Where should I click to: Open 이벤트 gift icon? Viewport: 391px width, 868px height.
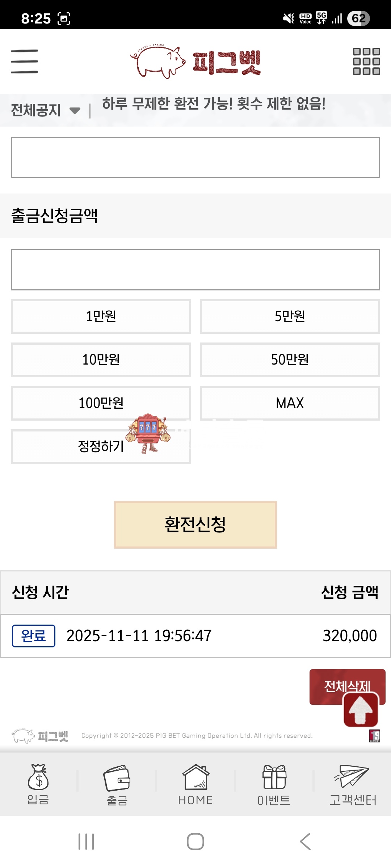tap(274, 785)
